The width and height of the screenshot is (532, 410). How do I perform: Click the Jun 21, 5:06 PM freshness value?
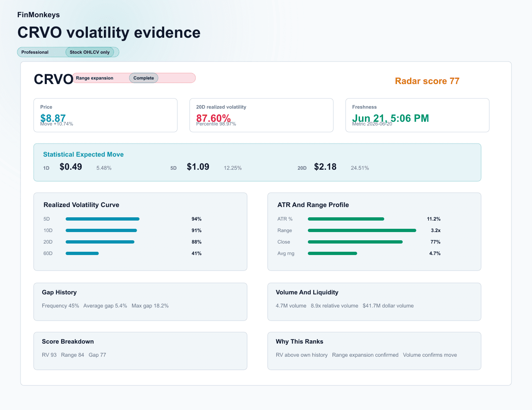point(390,118)
